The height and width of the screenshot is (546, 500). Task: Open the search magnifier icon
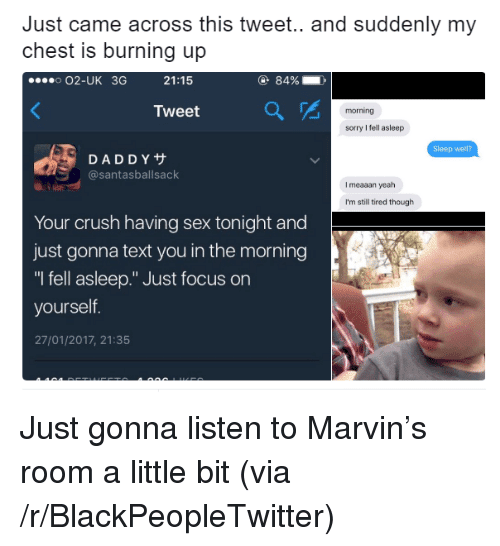(274, 111)
